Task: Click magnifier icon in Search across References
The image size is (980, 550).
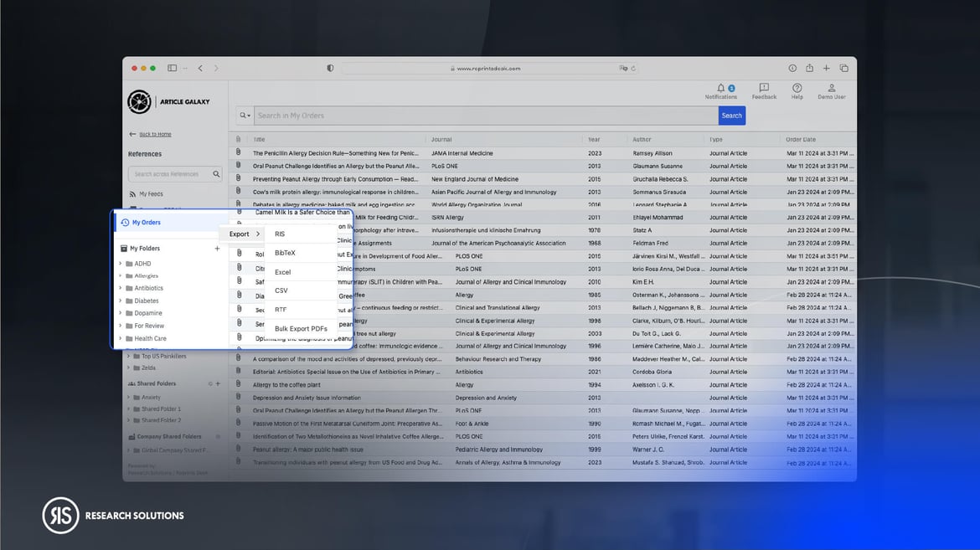Action: tap(216, 174)
